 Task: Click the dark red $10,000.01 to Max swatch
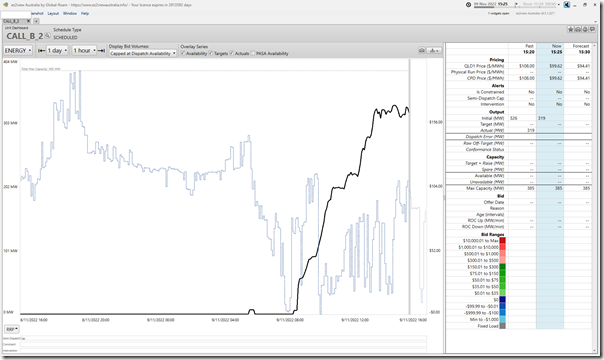click(502, 240)
